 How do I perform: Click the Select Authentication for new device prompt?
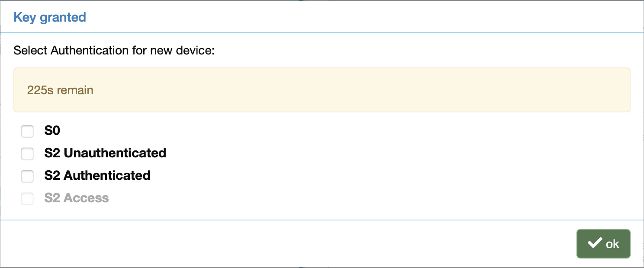(114, 51)
